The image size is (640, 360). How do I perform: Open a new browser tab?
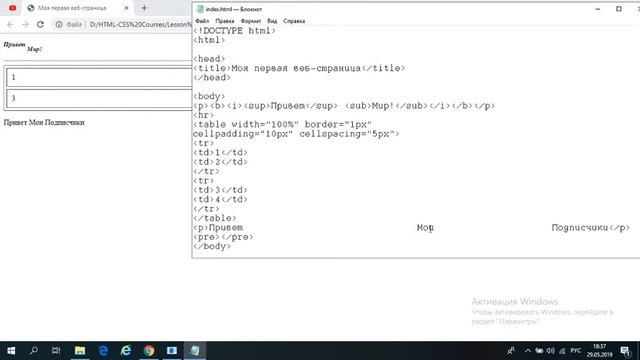(144, 8)
